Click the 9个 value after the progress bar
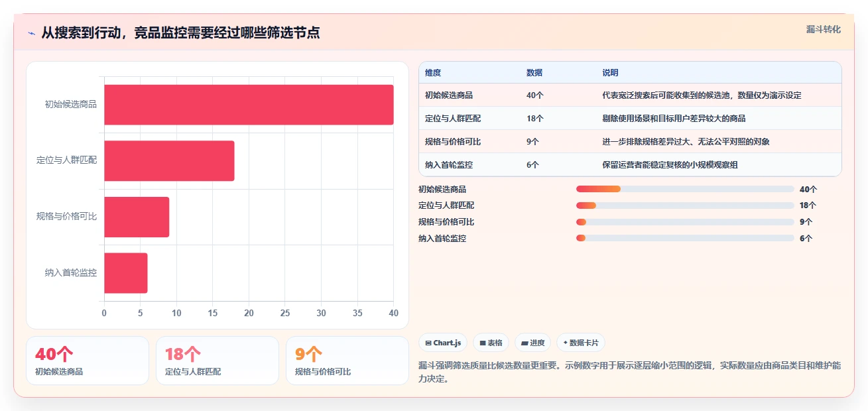Viewport: 868px width, 411px height. coord(806,222)
